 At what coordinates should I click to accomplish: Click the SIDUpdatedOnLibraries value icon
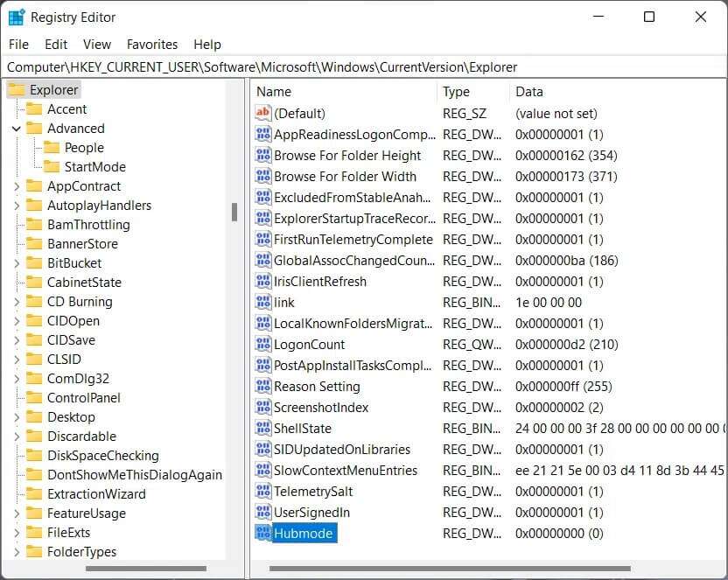tap(262, 449)
